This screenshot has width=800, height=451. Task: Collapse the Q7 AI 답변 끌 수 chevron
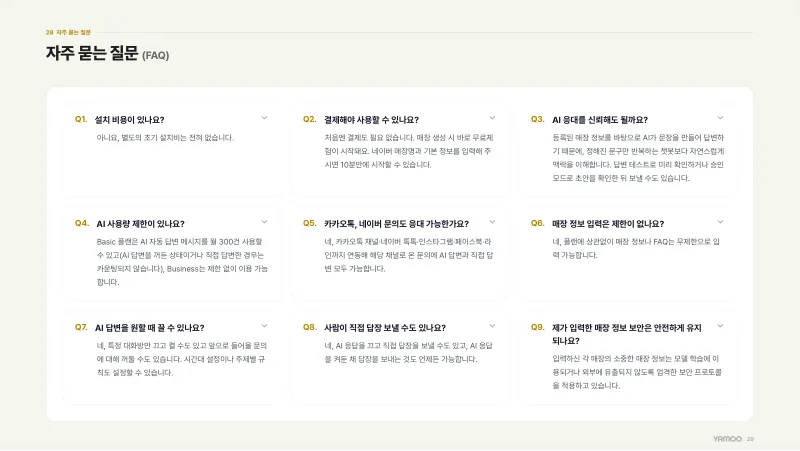click(264, 326)
